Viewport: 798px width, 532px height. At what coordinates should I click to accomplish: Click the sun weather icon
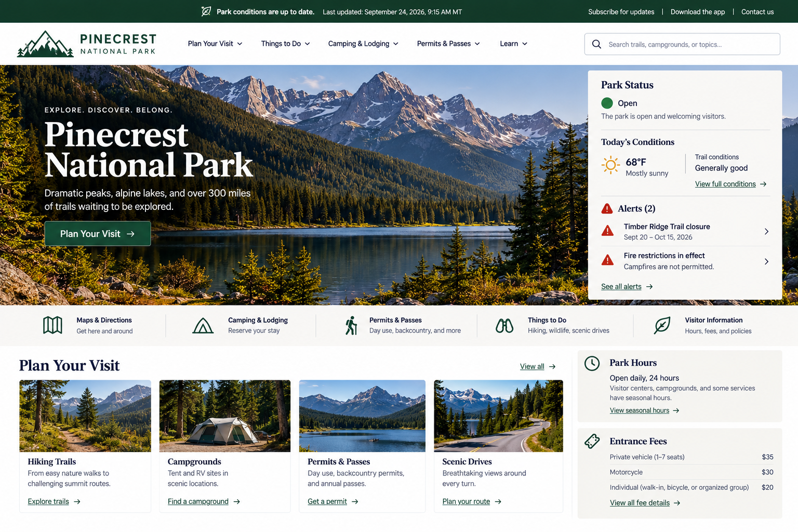tap(610, 165)
